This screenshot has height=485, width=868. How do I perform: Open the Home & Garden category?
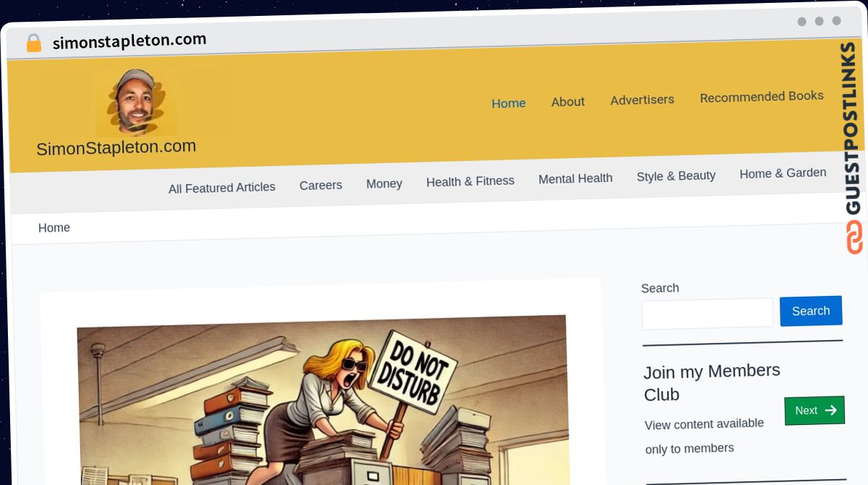(x=783, y=174)
